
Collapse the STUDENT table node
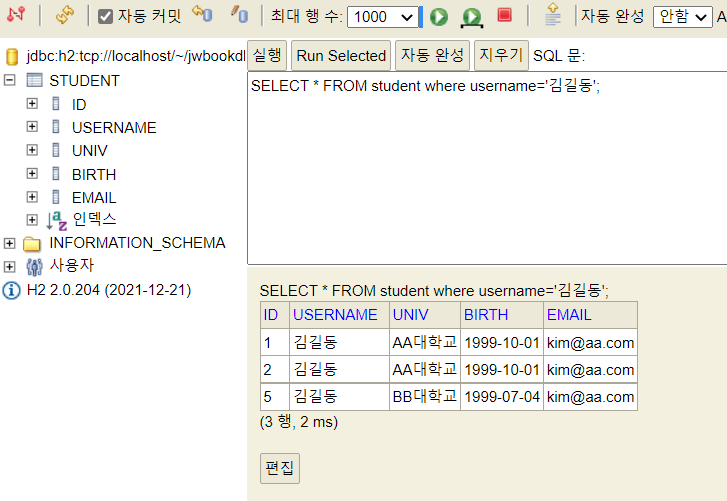pos(9,80)
